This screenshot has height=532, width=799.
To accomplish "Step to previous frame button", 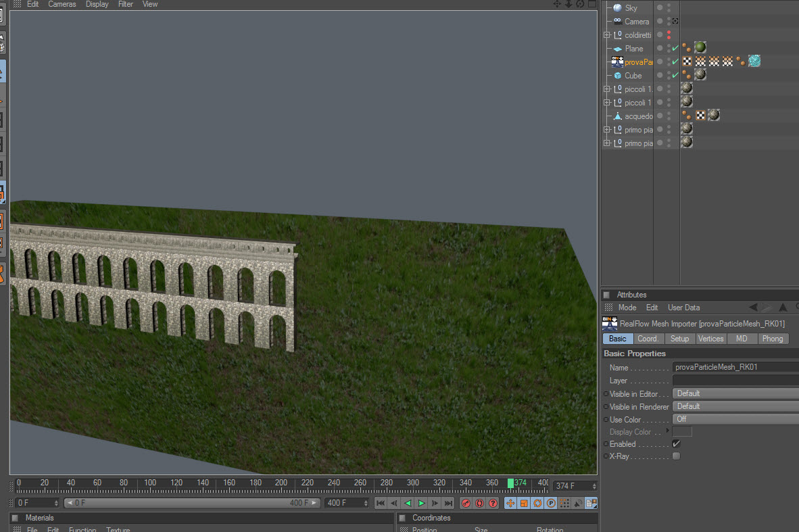I will pos(394,503).
